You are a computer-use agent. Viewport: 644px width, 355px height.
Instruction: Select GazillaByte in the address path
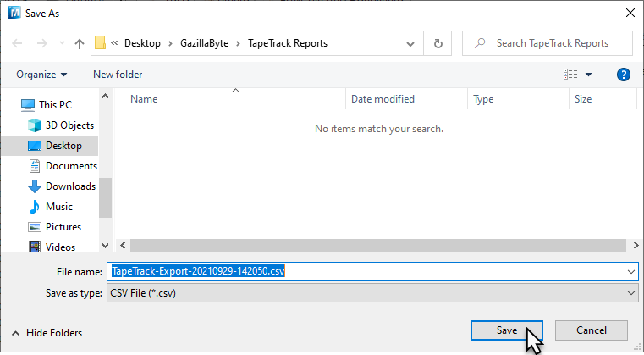[205, 43]
